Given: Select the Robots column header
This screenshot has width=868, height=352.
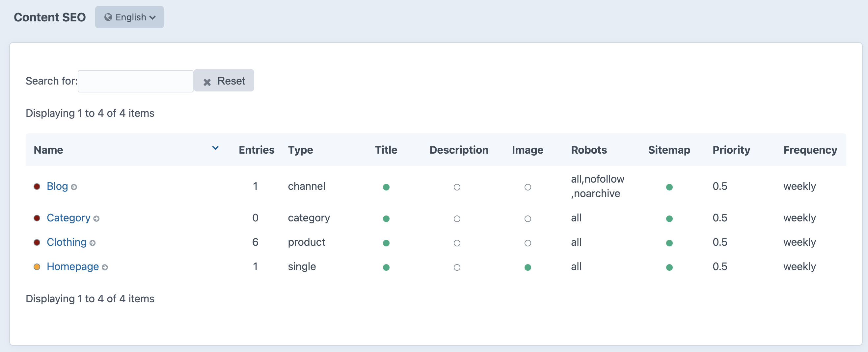Looking at the screenshot, I should coord(589,150).
